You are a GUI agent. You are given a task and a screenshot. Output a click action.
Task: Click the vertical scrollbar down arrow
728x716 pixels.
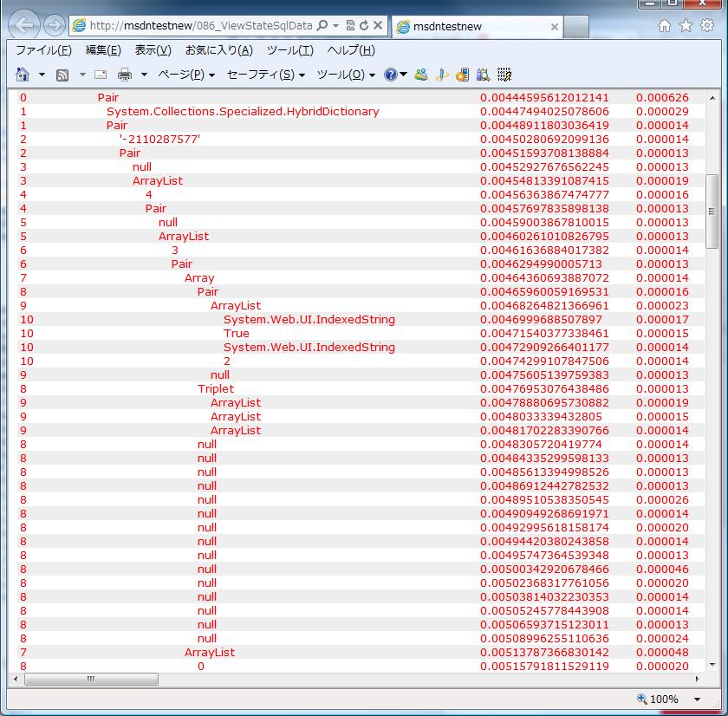tap(713, 666)
